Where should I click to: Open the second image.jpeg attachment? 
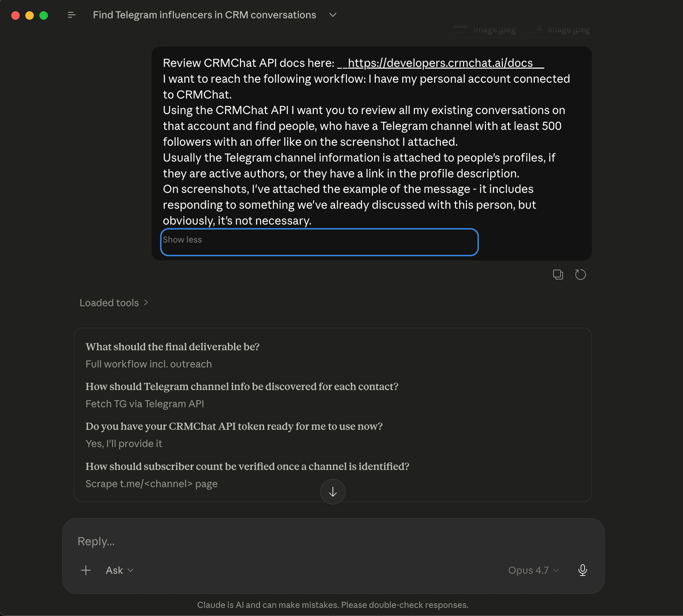pos(559,30)
